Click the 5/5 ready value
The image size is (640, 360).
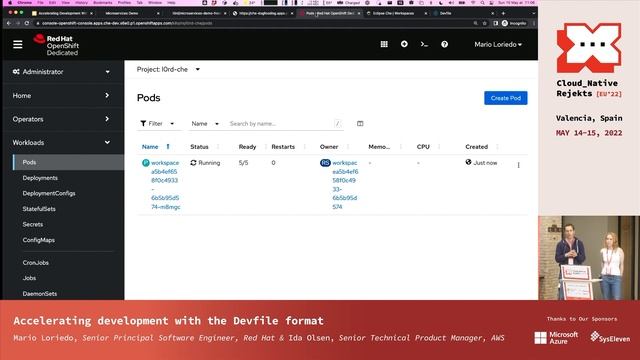tap(243, 163)
